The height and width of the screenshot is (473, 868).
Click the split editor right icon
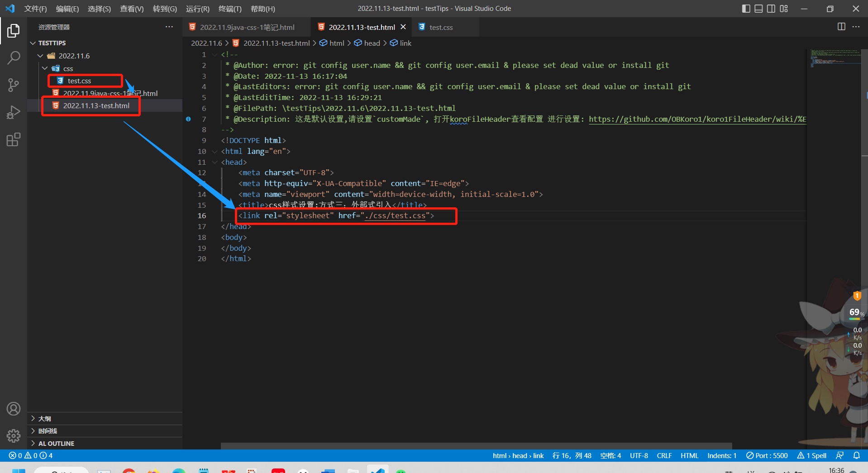[x=841, y=27]
